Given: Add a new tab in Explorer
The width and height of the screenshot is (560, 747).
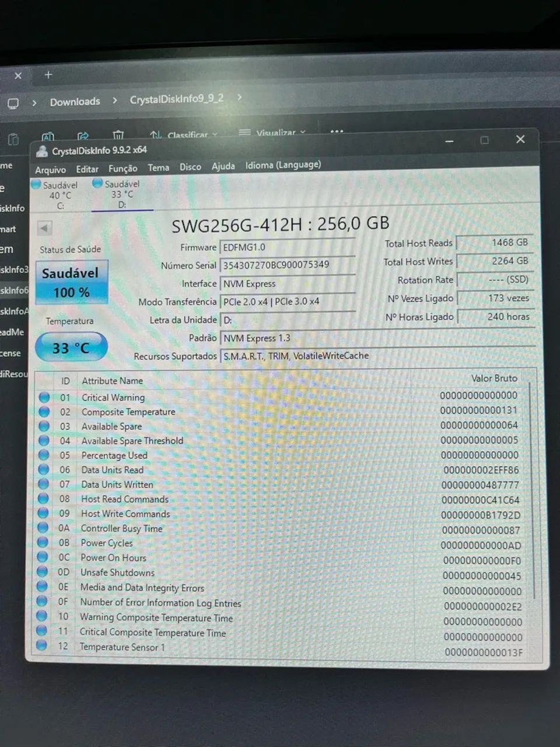Looking at the screenshot, I should click(48, 75).
